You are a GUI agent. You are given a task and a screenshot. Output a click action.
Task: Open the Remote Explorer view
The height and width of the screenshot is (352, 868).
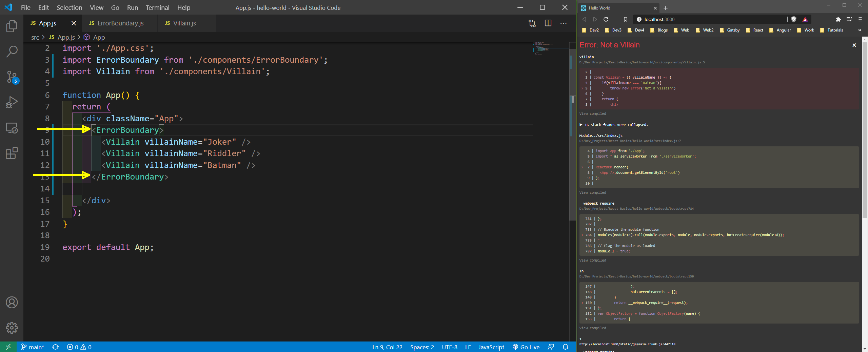coord(12,128)
